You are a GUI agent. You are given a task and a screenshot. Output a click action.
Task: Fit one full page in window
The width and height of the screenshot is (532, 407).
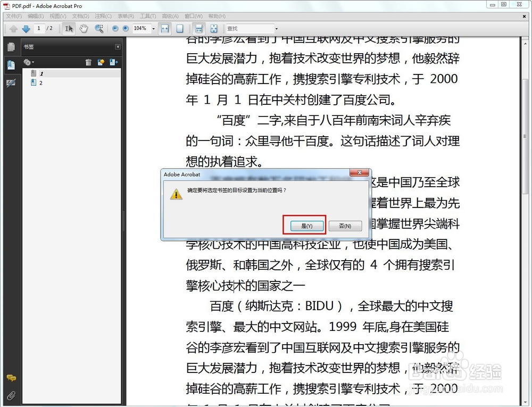click(x=180, y=29)
